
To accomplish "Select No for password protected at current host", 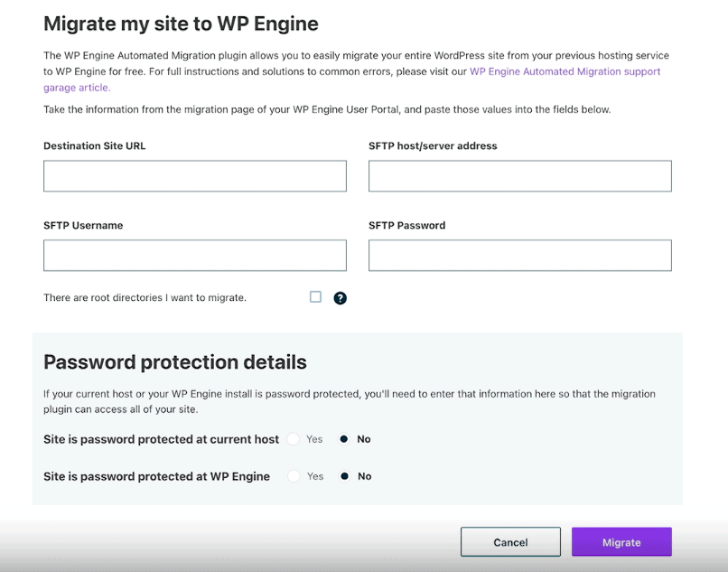I will coord(343,439).
